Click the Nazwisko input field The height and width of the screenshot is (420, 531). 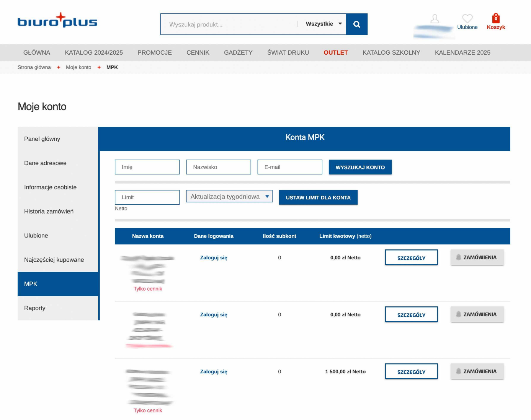tap(219, 167)
